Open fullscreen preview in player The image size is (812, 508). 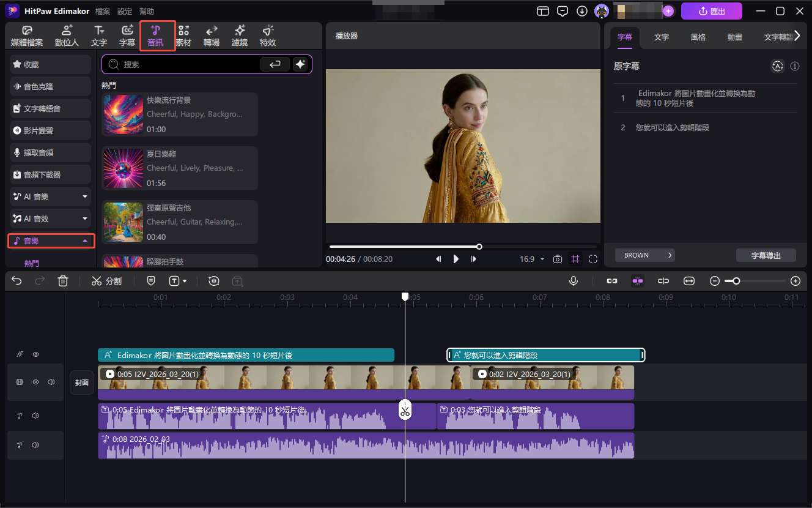(592, 259)
